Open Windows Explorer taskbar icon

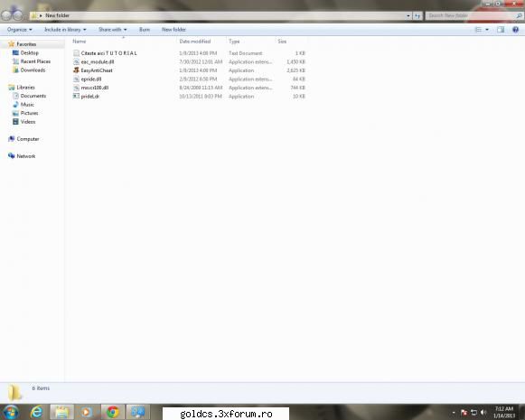click(62, 412)
